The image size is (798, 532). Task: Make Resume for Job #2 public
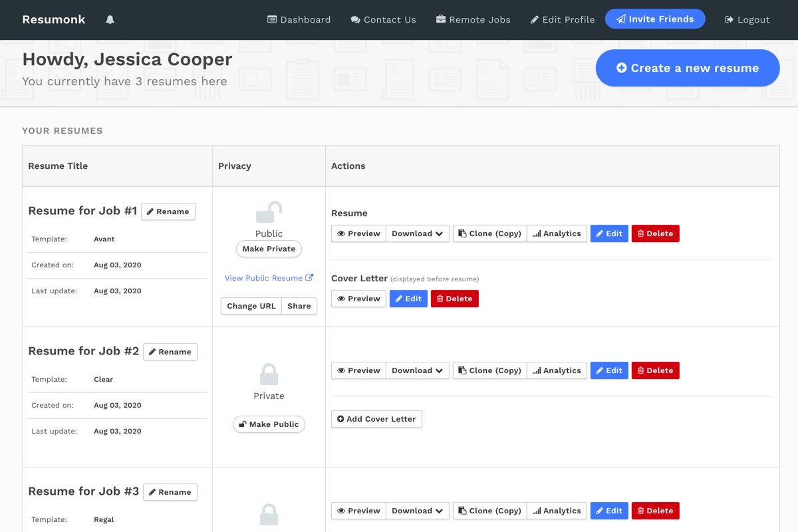tap(269, 424)
